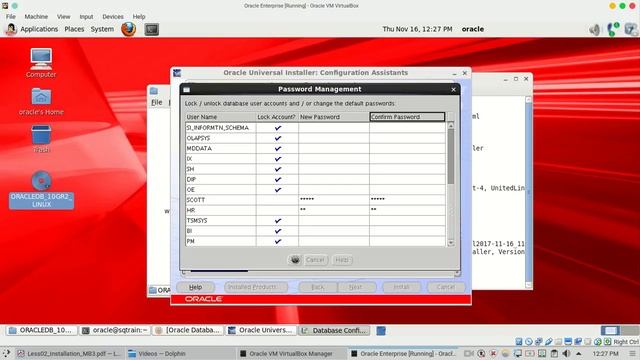Click New Password field for HR
Image resolution: width=640 pixels, height=360 pixels.
(334, 210)
